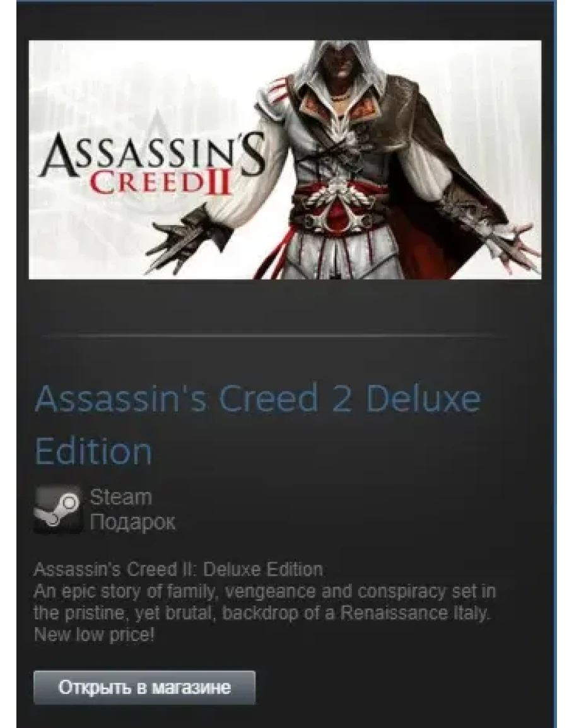The image size is (574, 728).
Task: Click the New low price! text
Action: click(x=94, y=634)
